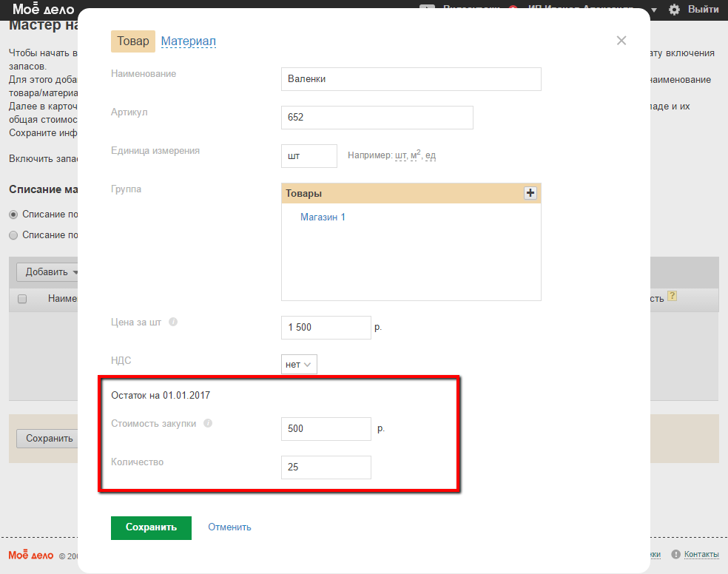Click the yellow question mark help icon
728x574 pixels.
point(672,296)
